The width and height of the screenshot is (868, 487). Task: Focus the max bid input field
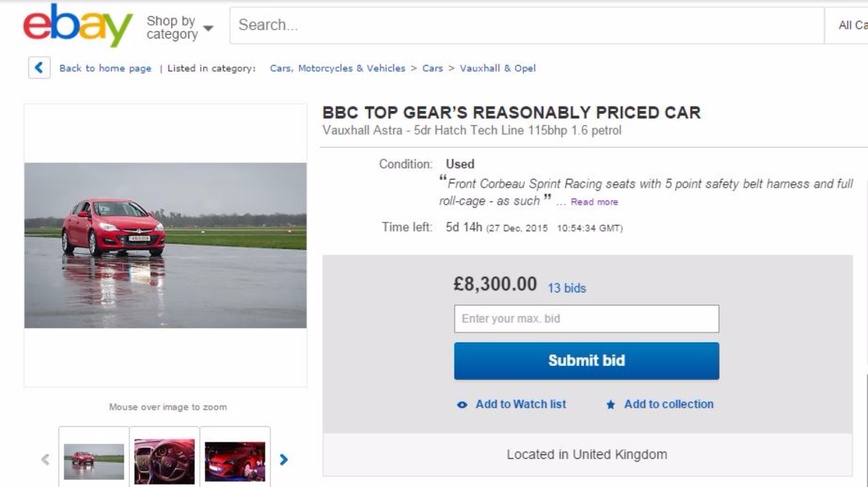pos(586,319)
